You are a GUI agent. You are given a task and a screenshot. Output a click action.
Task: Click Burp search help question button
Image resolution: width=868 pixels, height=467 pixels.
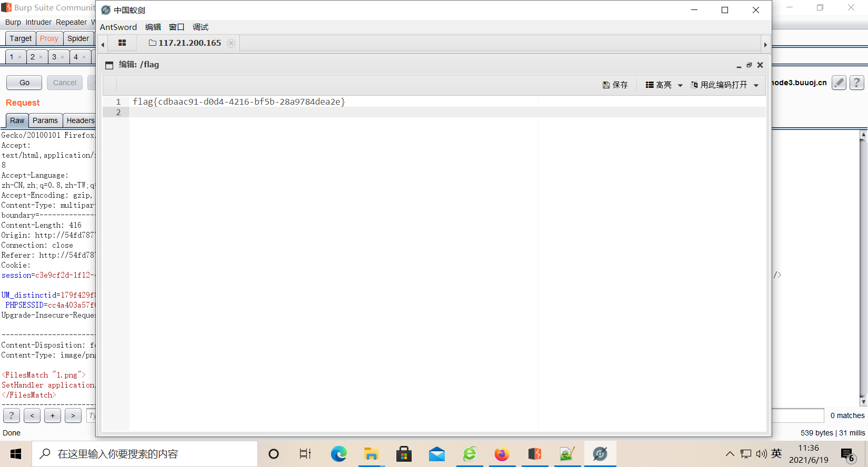pyautogui.click(x=12, y=415)
